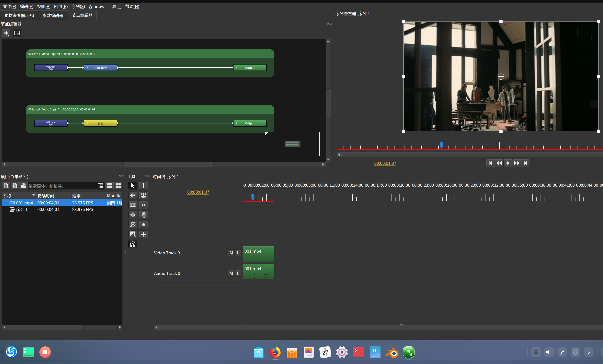Click the sequence viewer timecode 00:00:01;07

385,163
